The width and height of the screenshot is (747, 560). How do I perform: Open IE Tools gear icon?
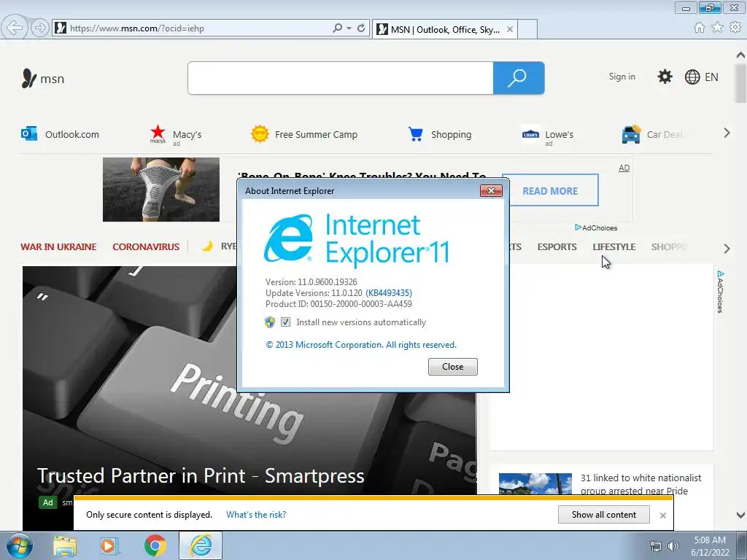(x=735, y=28)
